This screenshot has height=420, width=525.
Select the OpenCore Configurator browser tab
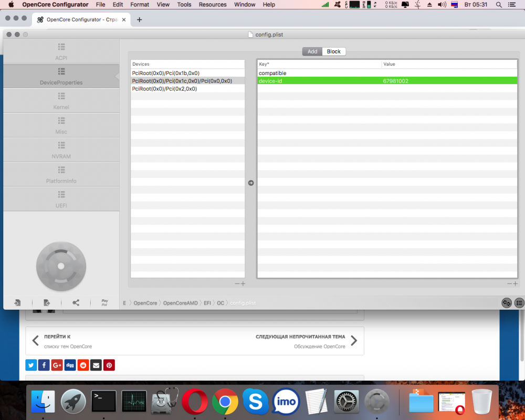82,19
